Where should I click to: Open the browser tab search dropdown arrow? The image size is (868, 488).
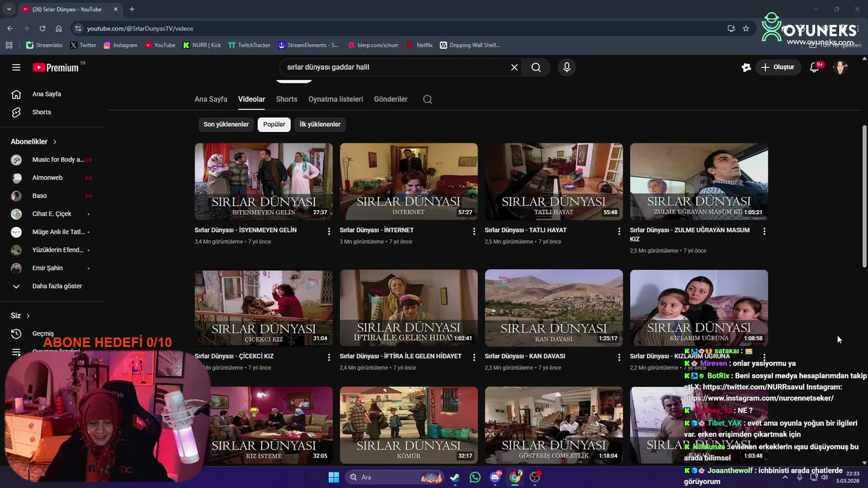(x=9, y=9)
